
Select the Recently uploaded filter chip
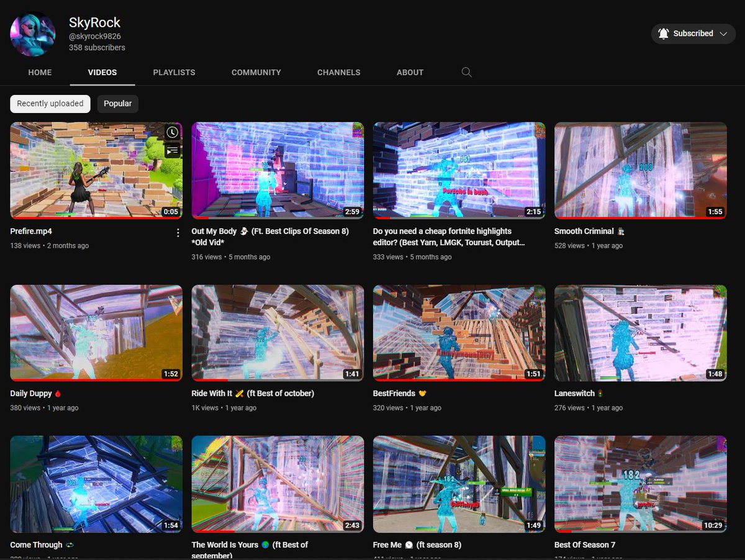(x=50, y=104)
